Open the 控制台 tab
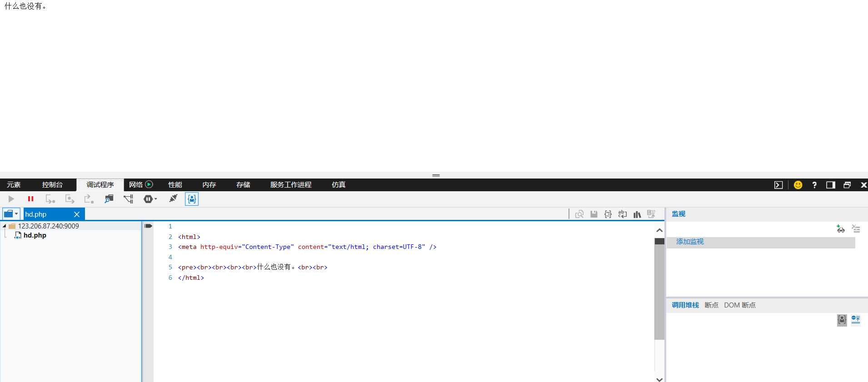This screenshot has width=868, height=382. [52, 184]
